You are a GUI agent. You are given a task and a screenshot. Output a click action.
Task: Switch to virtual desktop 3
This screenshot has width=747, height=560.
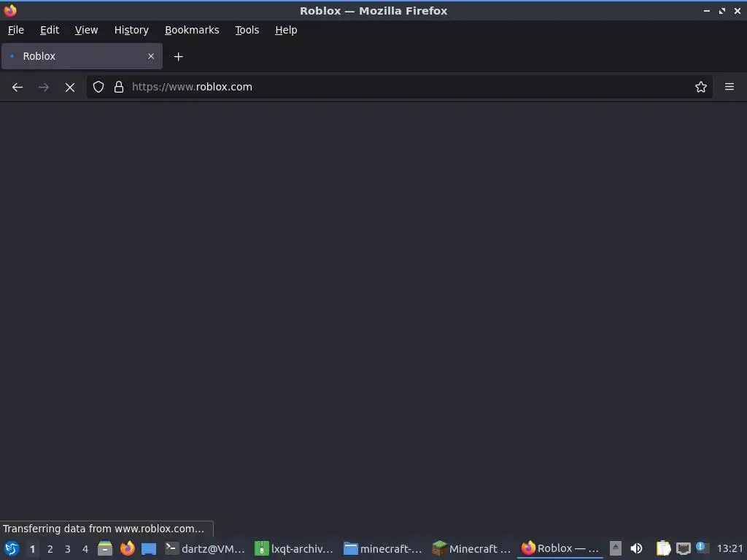[x=68, y=549]
